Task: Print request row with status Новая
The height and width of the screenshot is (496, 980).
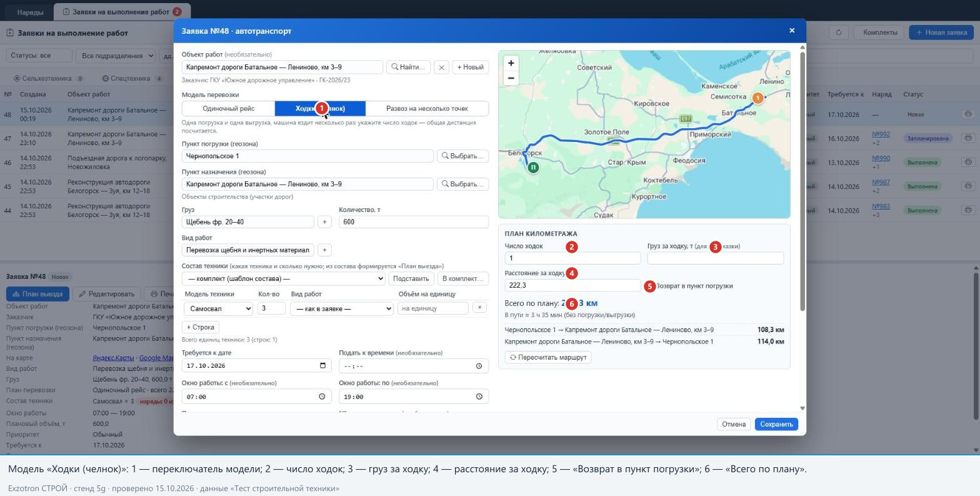Action: click(x=968, y=114)
